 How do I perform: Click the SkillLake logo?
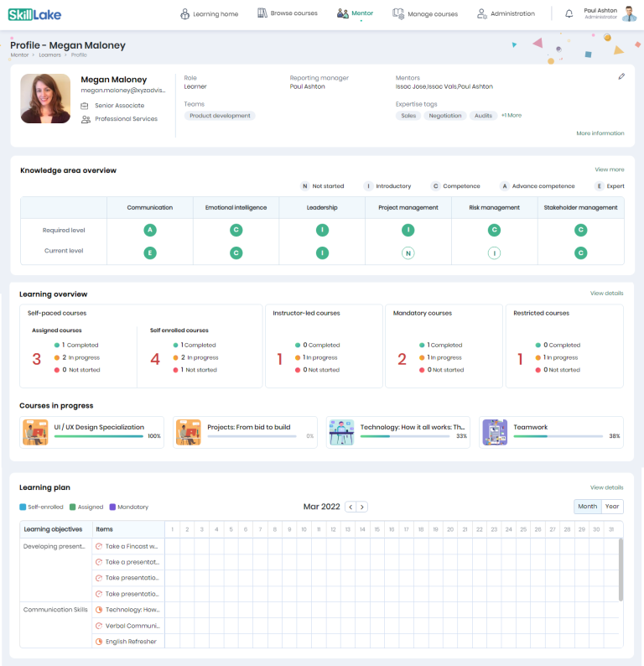tap(35, 15)
